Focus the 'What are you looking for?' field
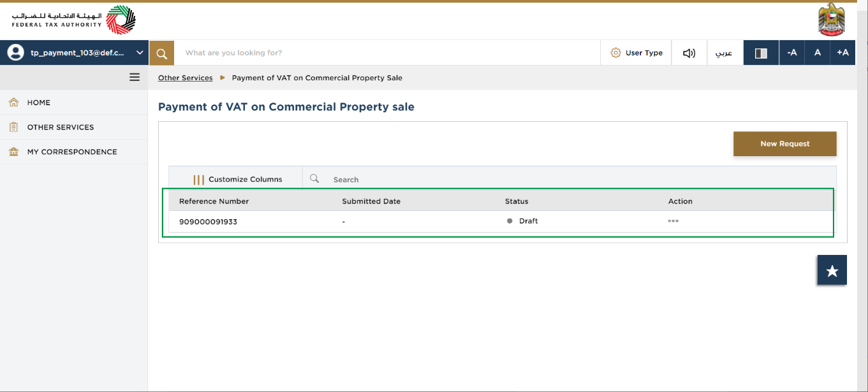 coord(387,53)
